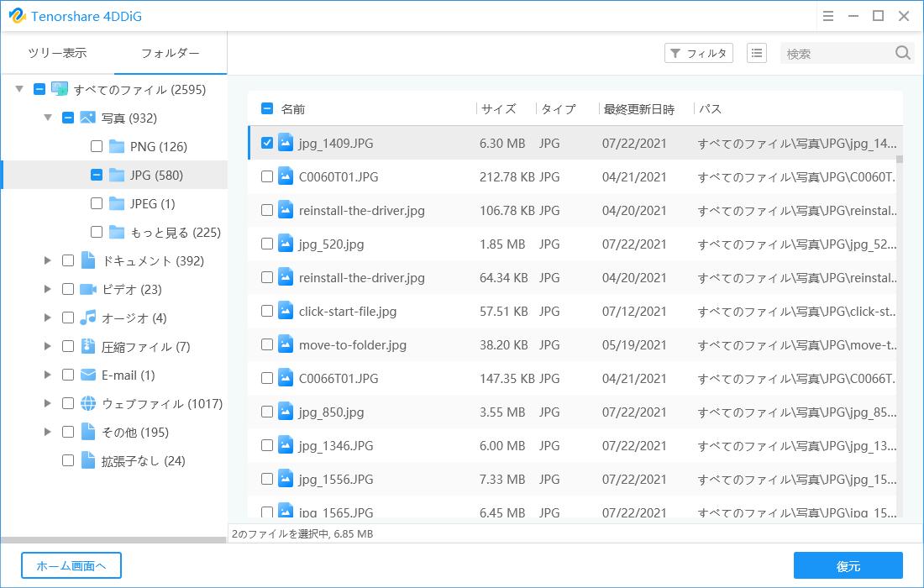924x588 pixels.
Task: Click the ウェブファイル globe icon
Action: click(x=88, y=404)
